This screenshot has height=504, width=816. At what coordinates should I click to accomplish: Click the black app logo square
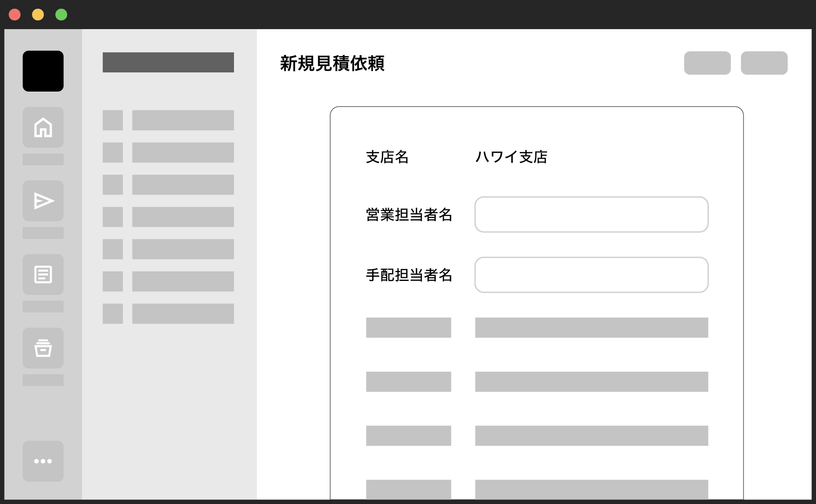[43, 71]
